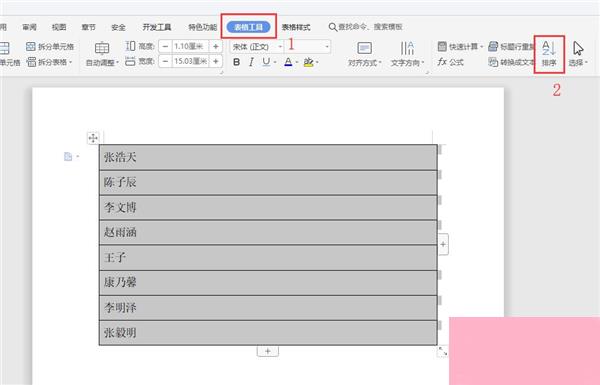The height and width of the screenshot is (385, 600).
Task: Click the row height icon beside 高度
Action: [130, 46]
